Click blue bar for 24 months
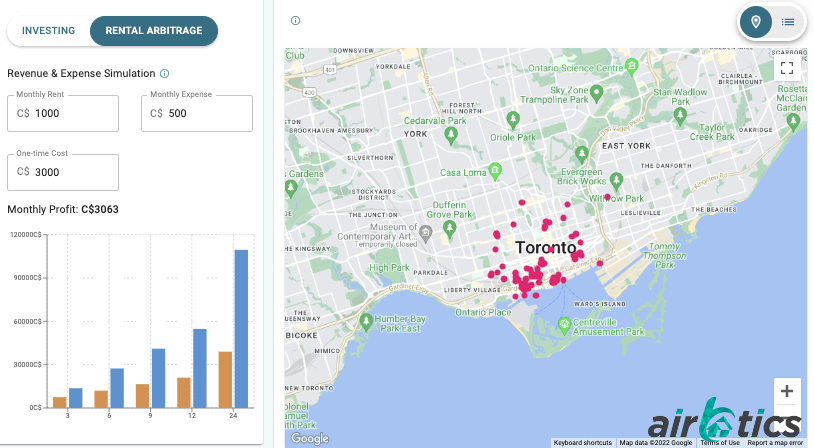The width and height of the screenshot is (814, 448). [x=241, y=329]
